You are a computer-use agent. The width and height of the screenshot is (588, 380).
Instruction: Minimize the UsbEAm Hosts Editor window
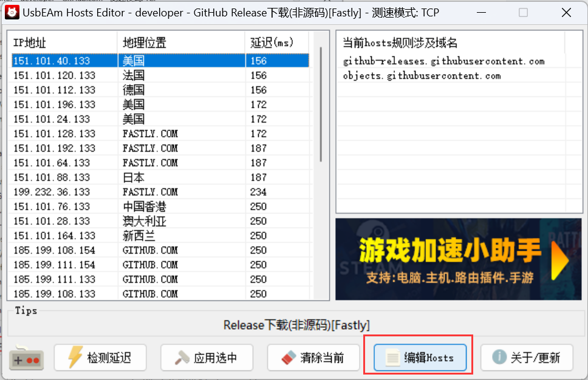tap(482, 13)
